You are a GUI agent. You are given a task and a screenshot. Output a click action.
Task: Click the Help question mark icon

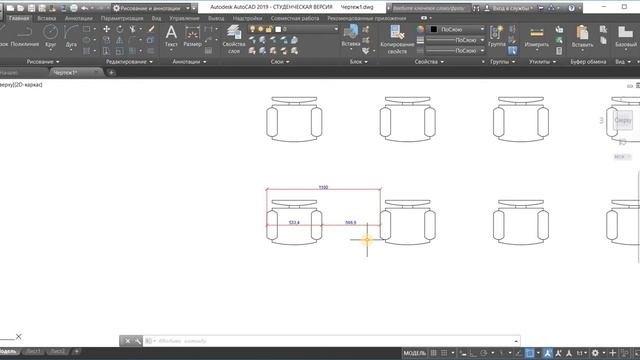tap(572, 8)
